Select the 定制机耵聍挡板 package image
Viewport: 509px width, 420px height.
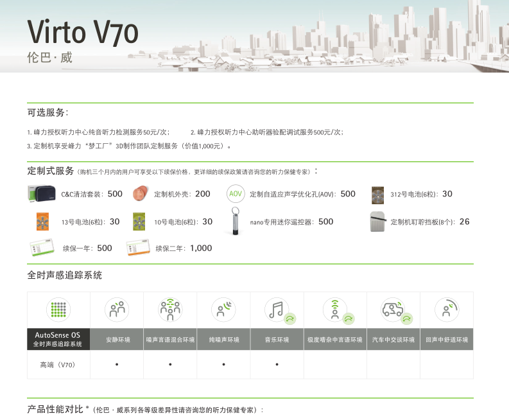tap(377, 222)
